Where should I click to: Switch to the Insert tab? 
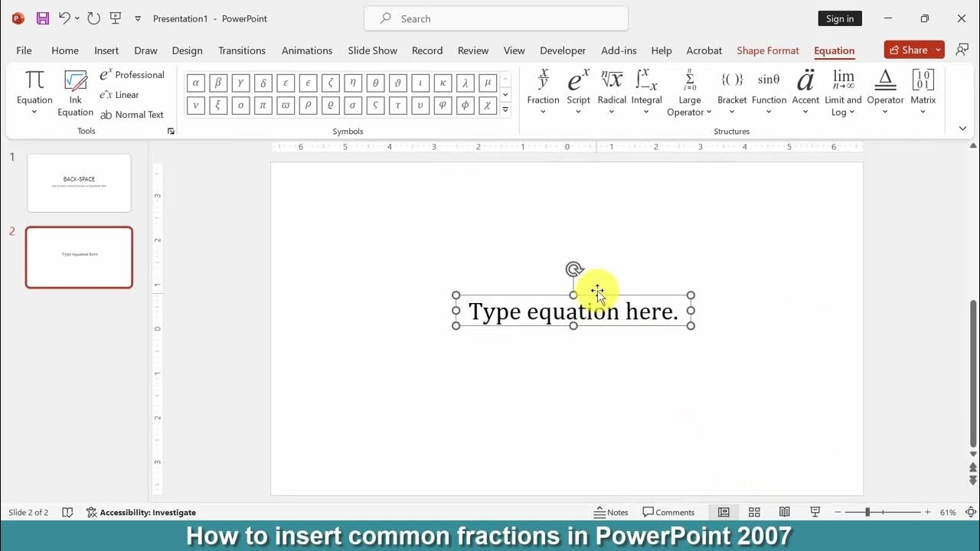click(106, 51)
